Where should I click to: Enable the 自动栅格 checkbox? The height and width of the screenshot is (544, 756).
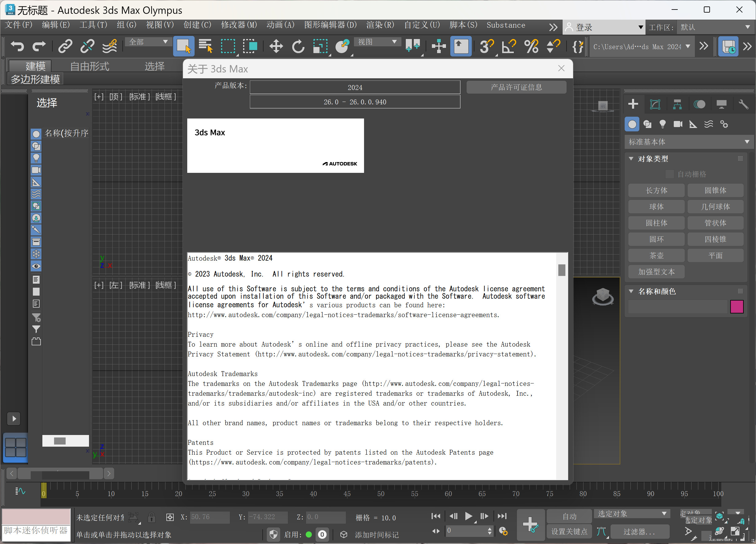[x=669, y=174]
